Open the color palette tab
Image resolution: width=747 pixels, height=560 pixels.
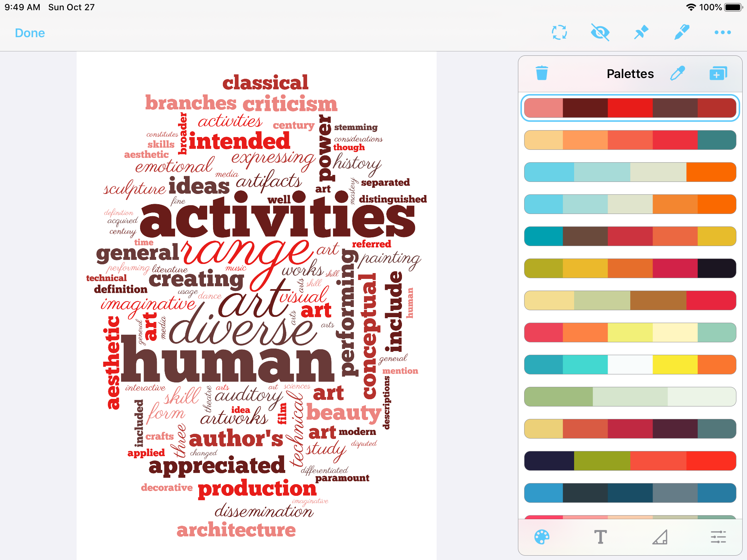542,537
